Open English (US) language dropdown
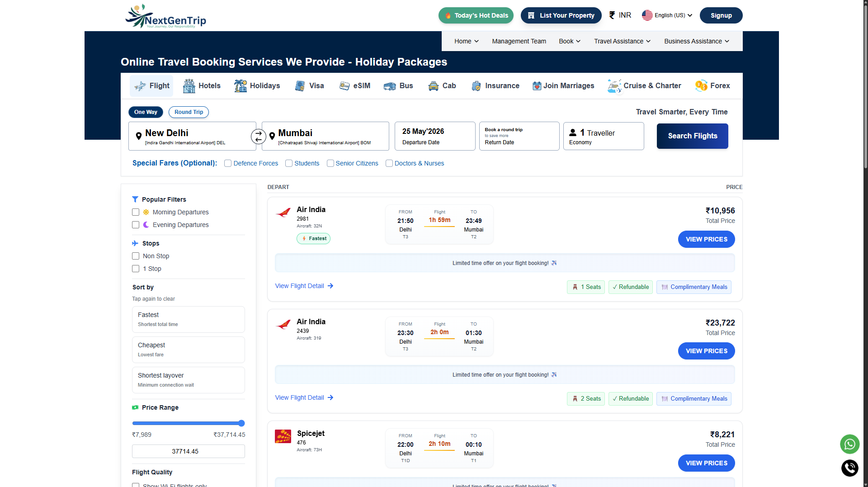Viewport: 868px width, 487px height. pyautogui.click(x=667, y=15)
